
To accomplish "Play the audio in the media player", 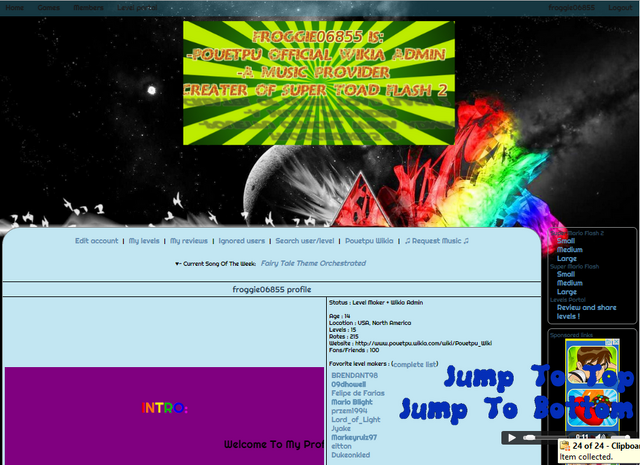I will point(511,438).
